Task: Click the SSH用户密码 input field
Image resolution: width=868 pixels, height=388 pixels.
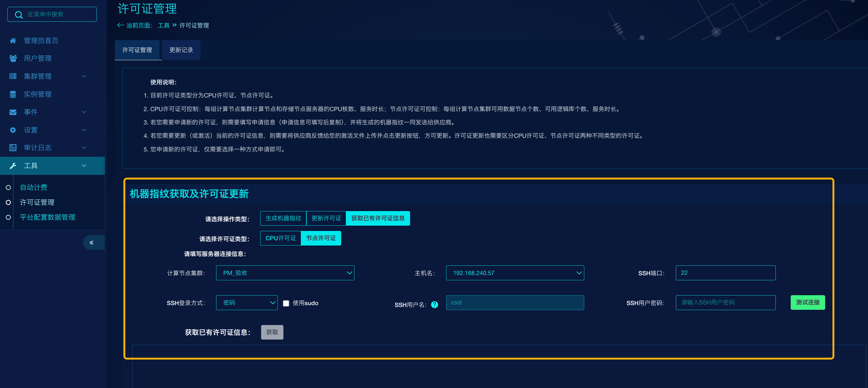Action: [x=725, y=302]
